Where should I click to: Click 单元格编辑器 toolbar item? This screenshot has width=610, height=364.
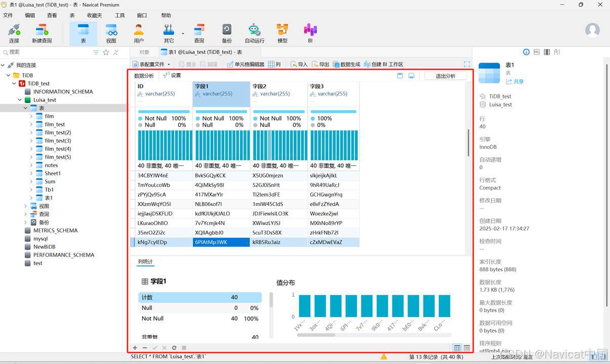246,64
